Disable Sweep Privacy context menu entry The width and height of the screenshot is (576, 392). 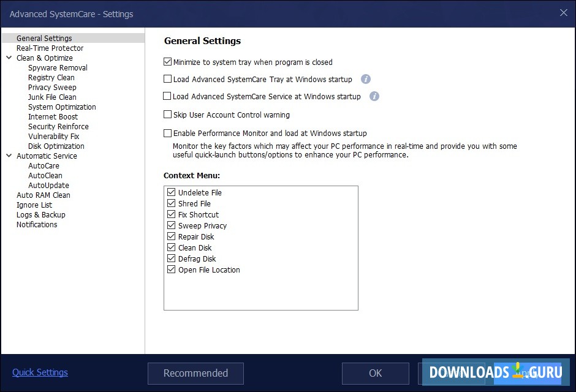tap(171, 225)
